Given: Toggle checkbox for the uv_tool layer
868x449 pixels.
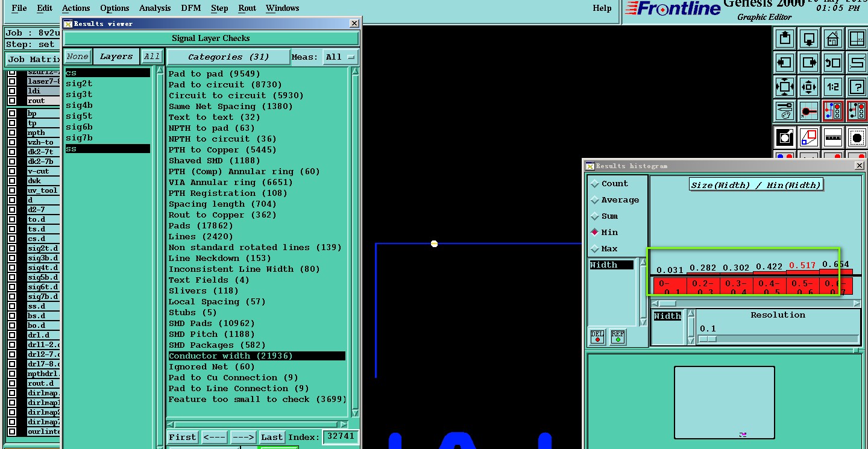Looking at the screenshot, I should click(12, 190).
